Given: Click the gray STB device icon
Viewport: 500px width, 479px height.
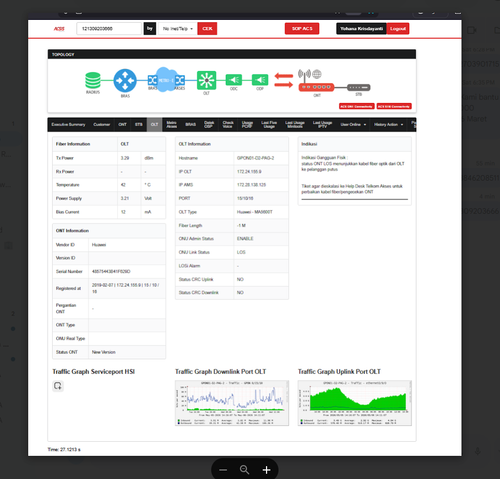Looking at the screenshot, I should [359, 87].
